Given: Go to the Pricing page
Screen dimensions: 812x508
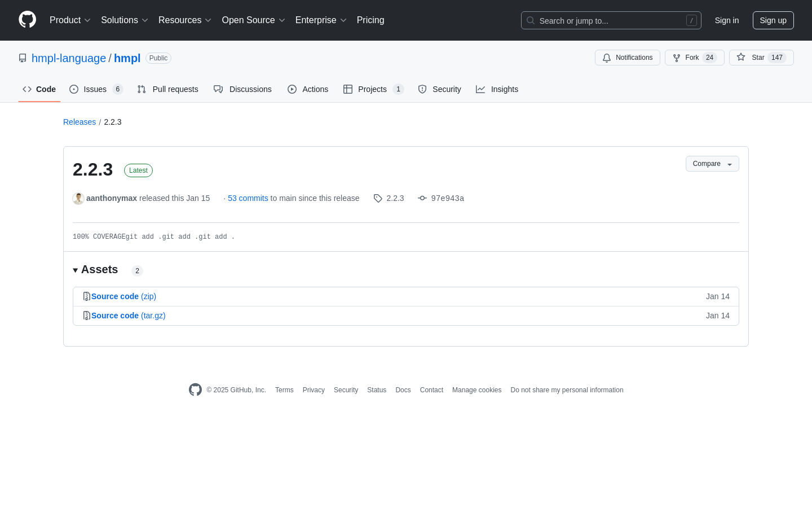Looking at the screenshot, I should pos(370,20).
